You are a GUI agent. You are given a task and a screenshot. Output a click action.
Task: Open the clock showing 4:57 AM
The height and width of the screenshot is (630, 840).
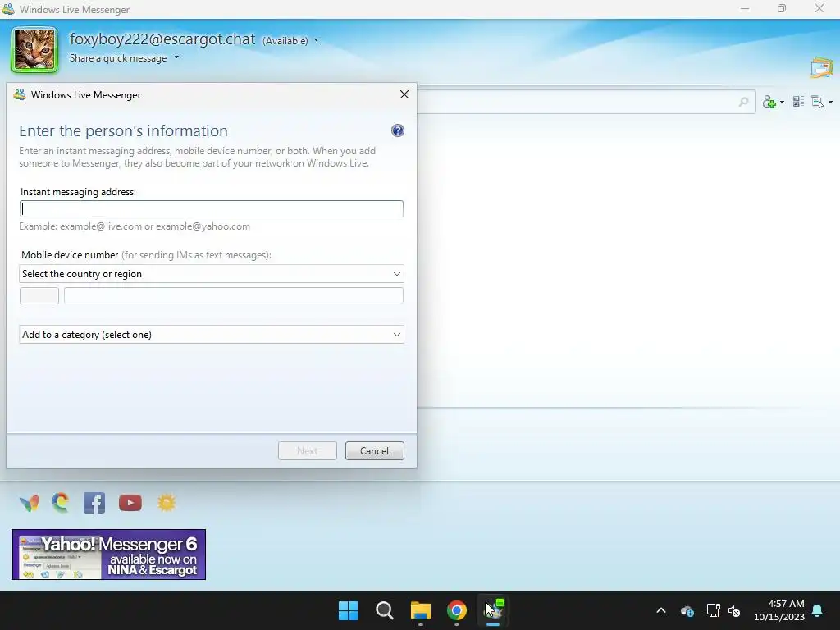tap(779, 610)
